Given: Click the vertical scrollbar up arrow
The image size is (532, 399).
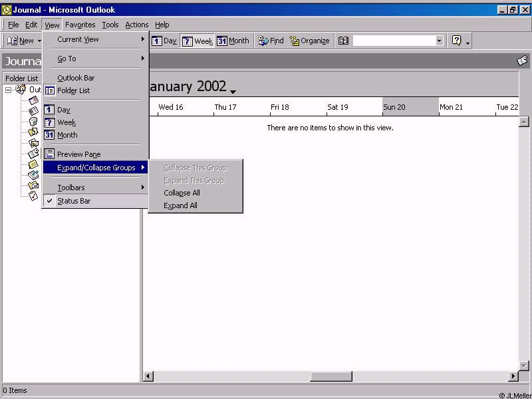Looking at the screenshot, I should [x=524, y=122].
